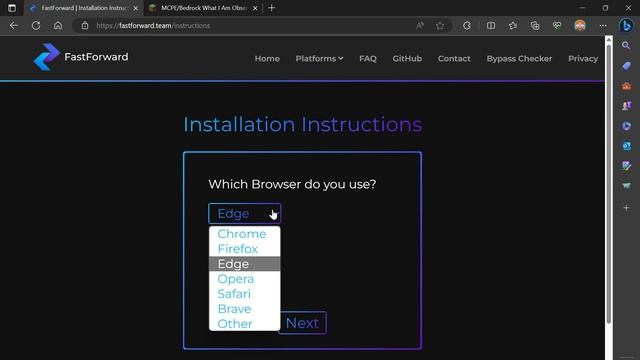Image resolution: width=640 pixels, height=360 pixels.
Task: Choose Other from the browser list
Action: [x=244, y=324]
